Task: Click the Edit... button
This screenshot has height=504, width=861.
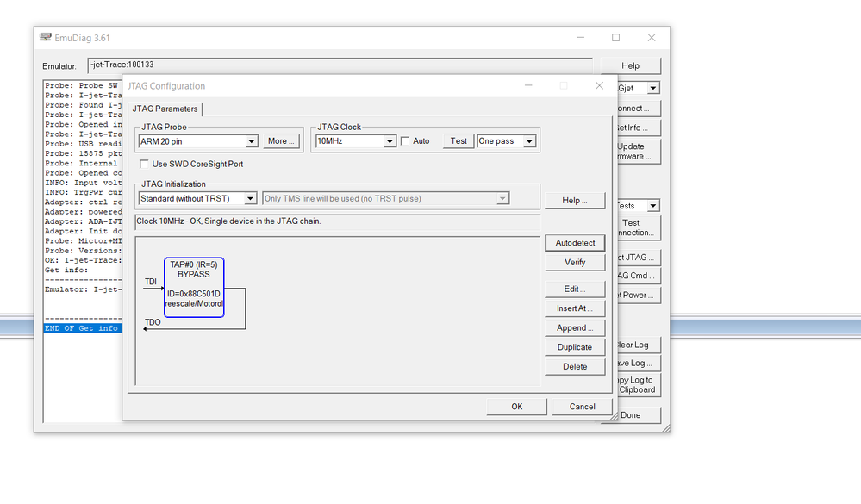Action: coord(575,289)
